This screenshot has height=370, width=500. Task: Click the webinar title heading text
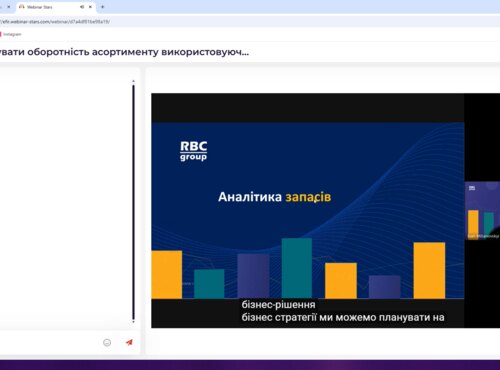[x=124, y=52]
